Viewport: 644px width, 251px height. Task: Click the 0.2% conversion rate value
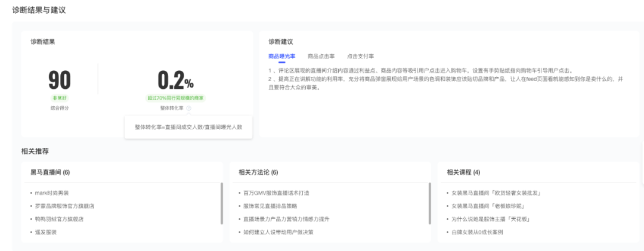coord(176,80)
